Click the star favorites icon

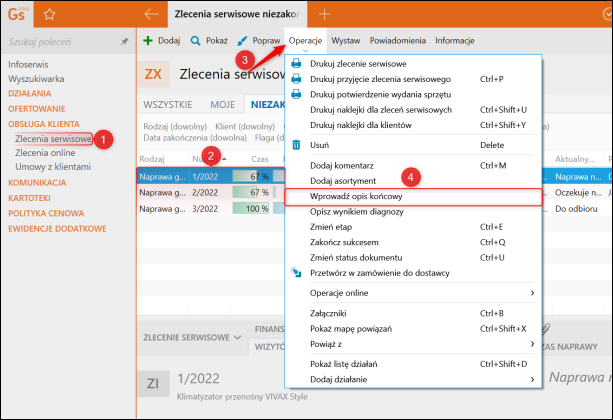(49, 14)
